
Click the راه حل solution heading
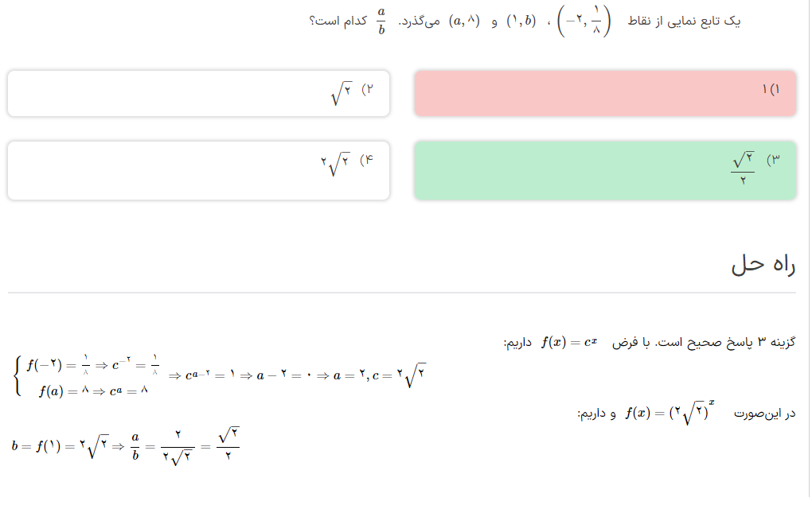[x=763, y=266]
